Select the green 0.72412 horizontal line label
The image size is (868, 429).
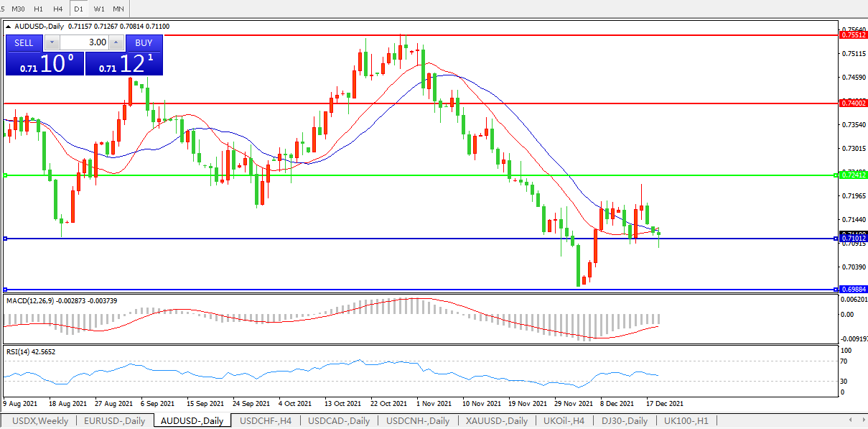pos(853,175)
